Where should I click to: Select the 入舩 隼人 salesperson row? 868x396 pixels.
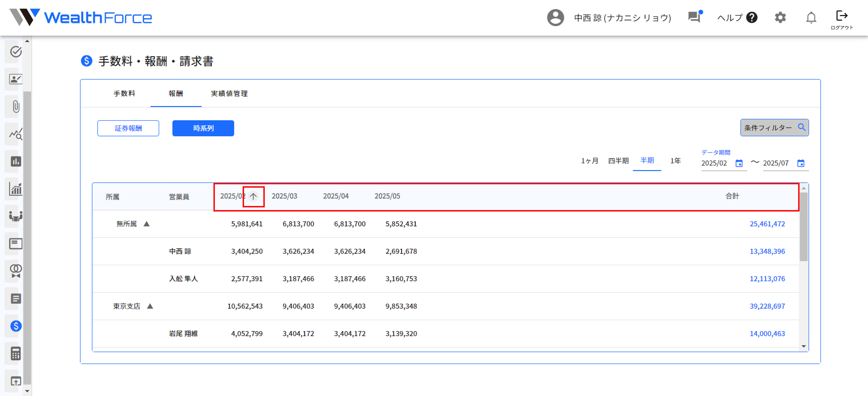[445, 279]
